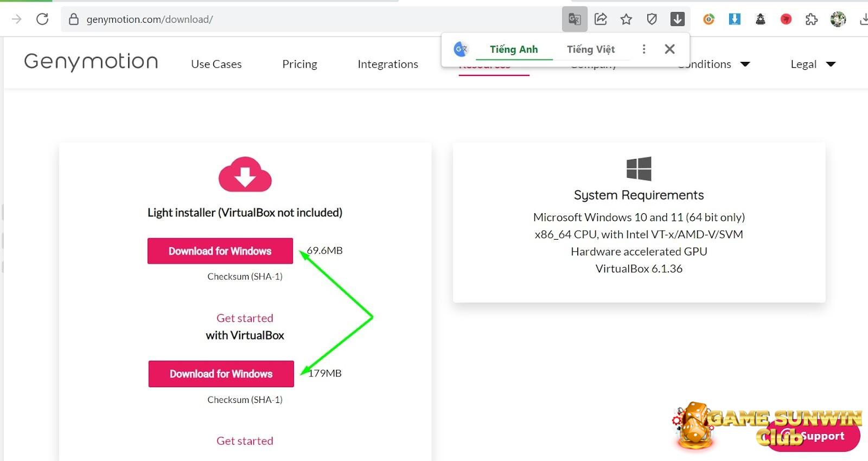The width and height of the screenshot is (868, 461).
Task: Click Download for Windows 69.6MB button
Action: pos(220,251)
